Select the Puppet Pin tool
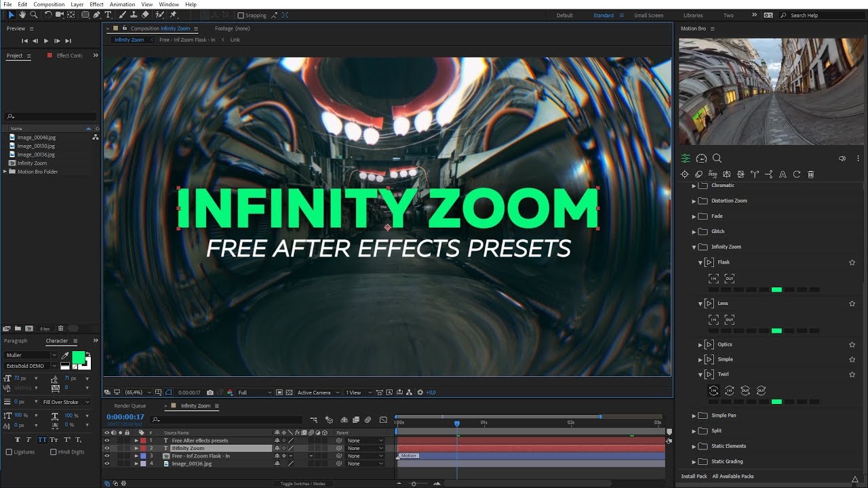This screenshot has height=488, width=868. point(173,14)
